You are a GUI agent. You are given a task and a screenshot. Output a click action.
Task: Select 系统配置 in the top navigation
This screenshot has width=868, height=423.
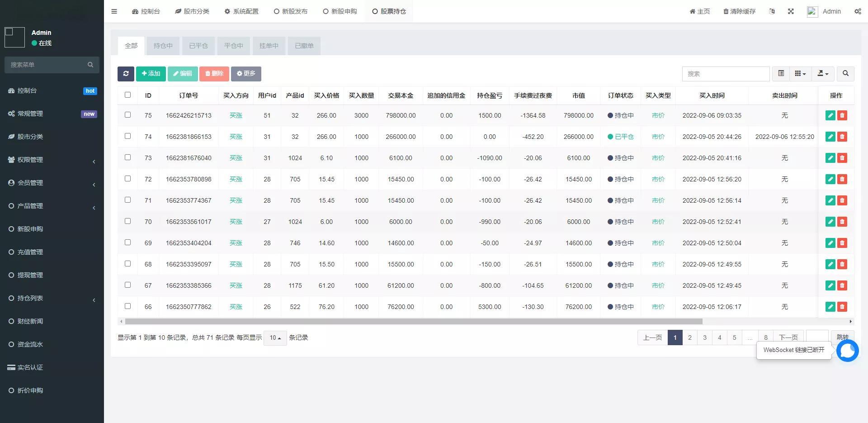coord(242,11)
